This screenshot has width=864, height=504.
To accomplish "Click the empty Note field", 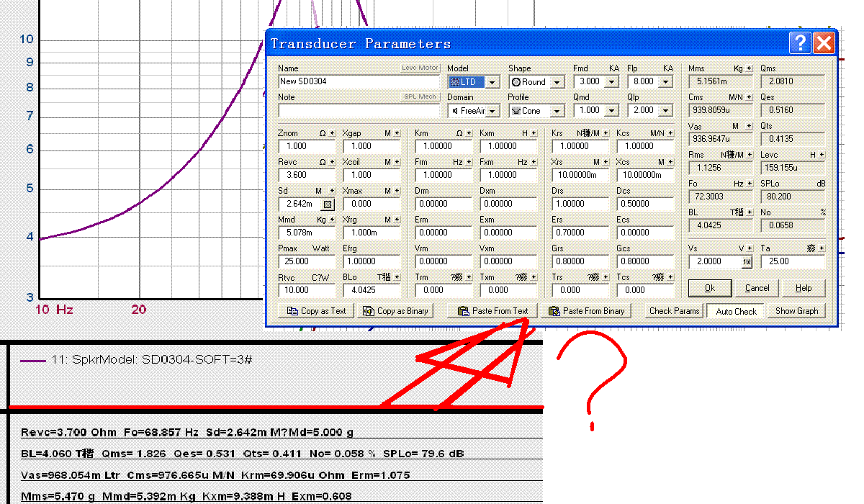I will click(x=359, y=111).
